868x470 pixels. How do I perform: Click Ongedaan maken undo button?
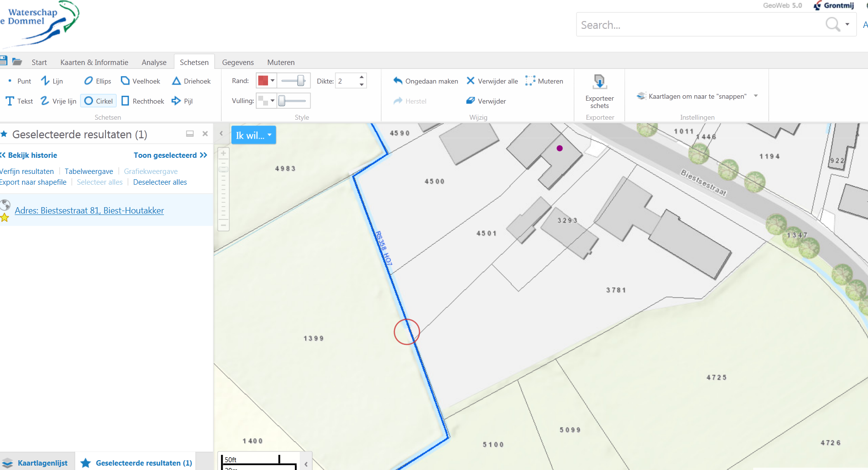pos(426,81)
